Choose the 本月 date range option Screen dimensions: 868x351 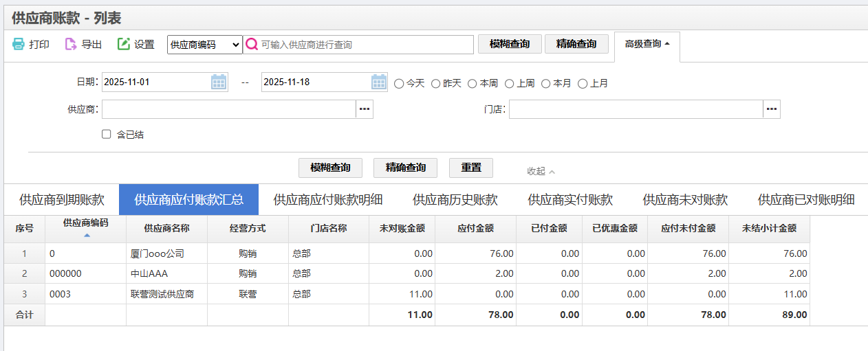(546, 83)
